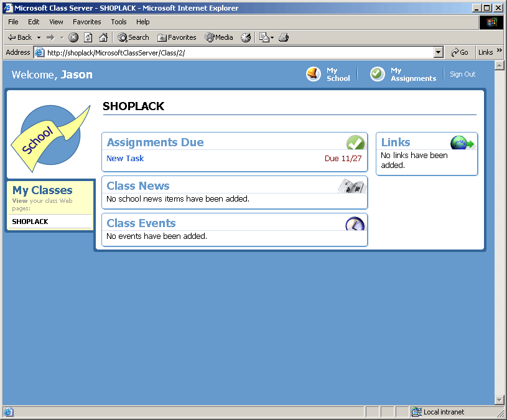Click the Back arrow toolbar button
This screenshot has height=420, width=507.
click(20, 37)
